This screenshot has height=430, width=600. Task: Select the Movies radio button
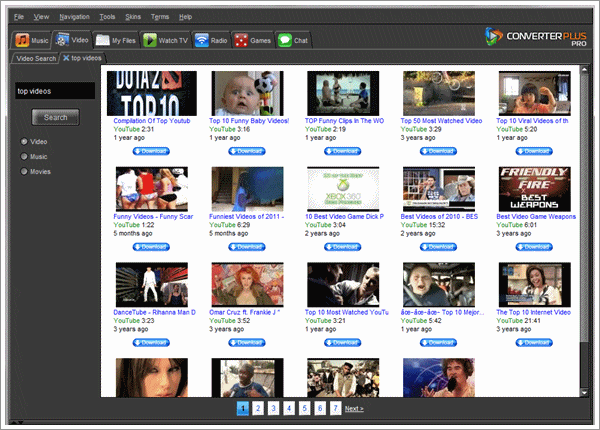(x=24, y=171)
